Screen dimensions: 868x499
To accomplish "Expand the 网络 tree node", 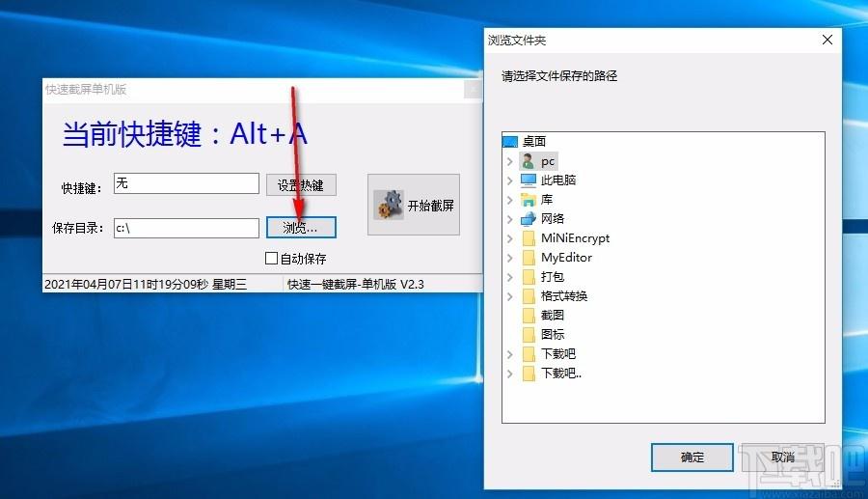I will [509, 219].
